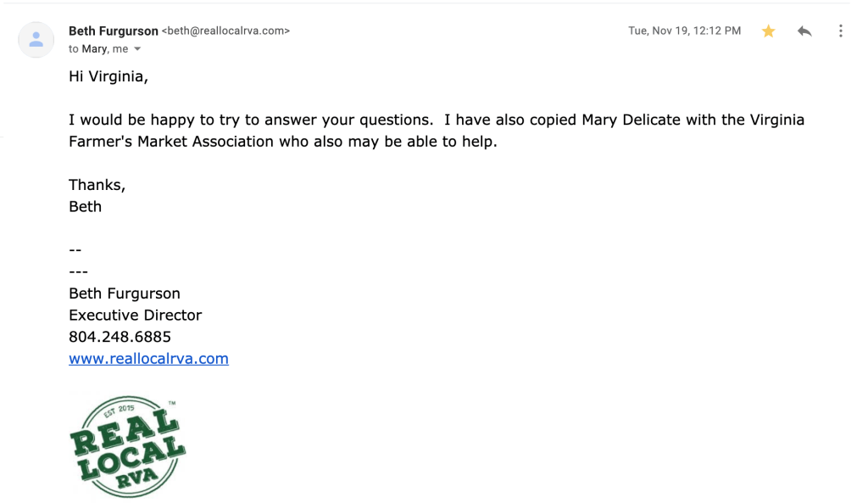
Task: Click the sender's profile avatar icon
Action: [36, 40]
